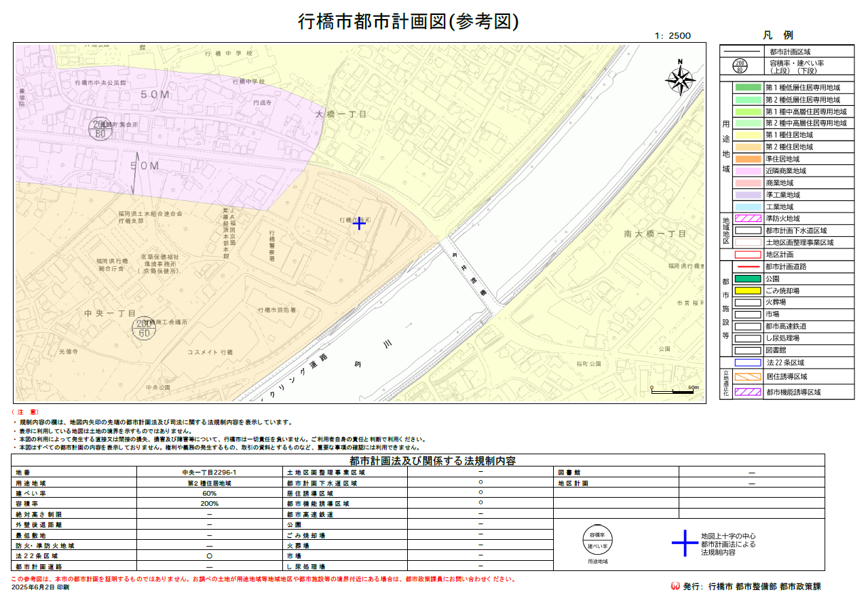Click the compass rose north indicator
This screenshot has height=605, width=868.
pos(680,78)
